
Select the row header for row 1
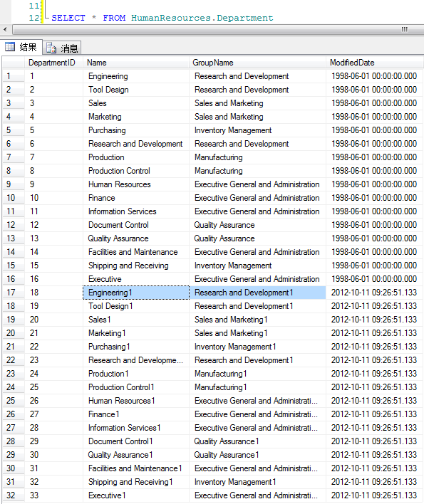[14, 76]
